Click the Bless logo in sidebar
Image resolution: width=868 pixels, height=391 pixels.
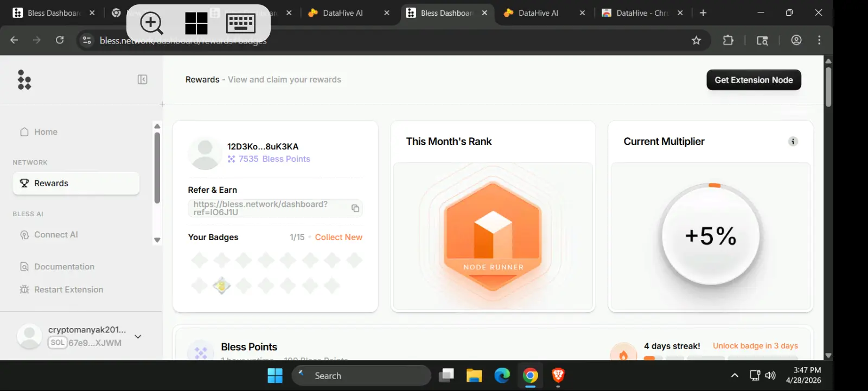[x=24, y=80]
